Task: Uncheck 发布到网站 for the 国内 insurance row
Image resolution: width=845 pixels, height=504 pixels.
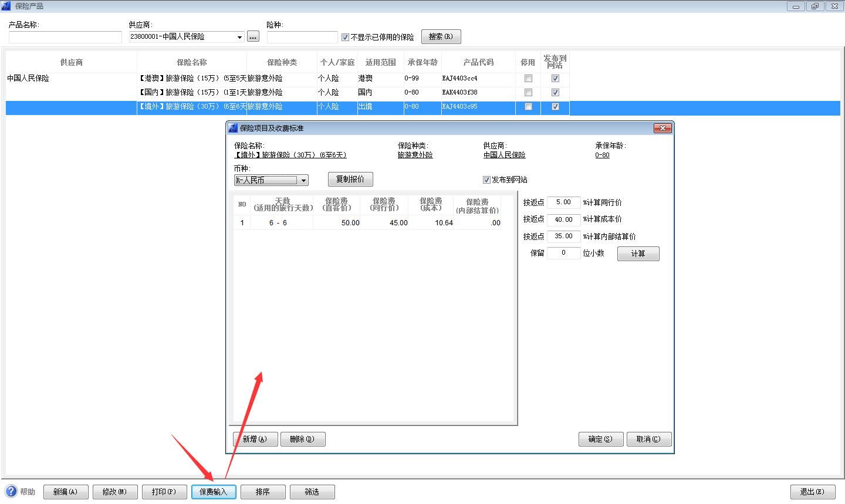Action: click(555, 92)
